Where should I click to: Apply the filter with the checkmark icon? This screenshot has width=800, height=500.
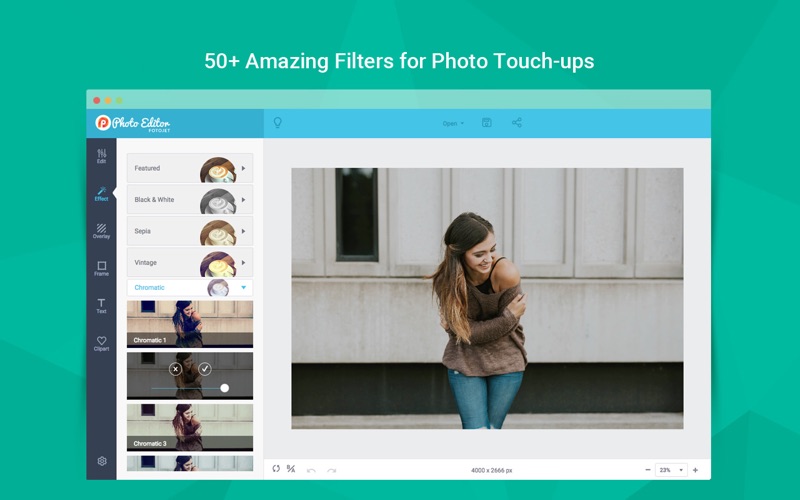[205, 369]
